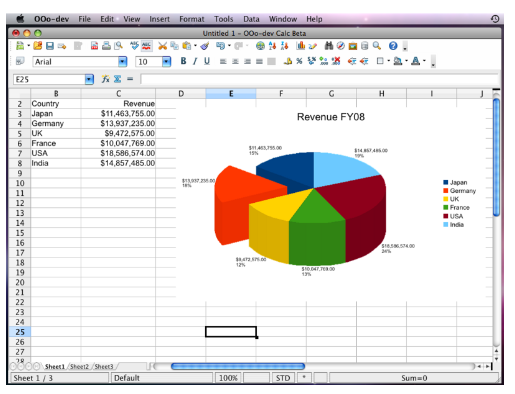Toggle Underline formatting
Screen dimensions: 515x394
coord(207,61)
